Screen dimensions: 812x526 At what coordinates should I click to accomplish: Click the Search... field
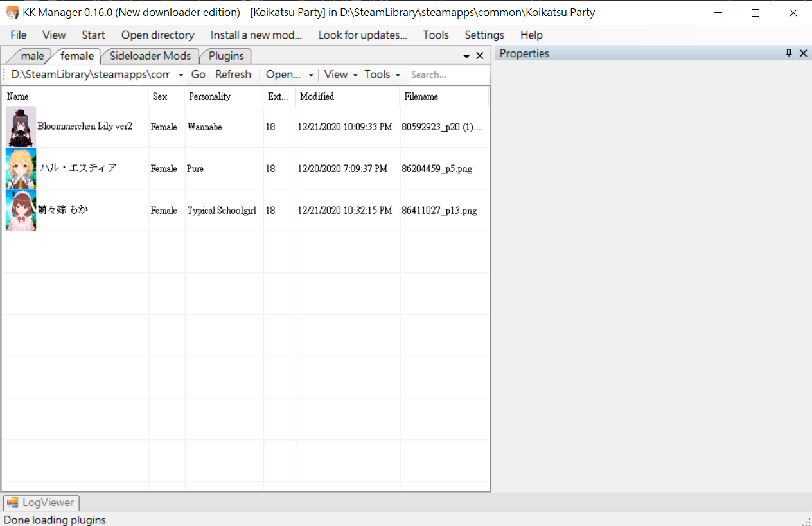(x=448, y=75)
